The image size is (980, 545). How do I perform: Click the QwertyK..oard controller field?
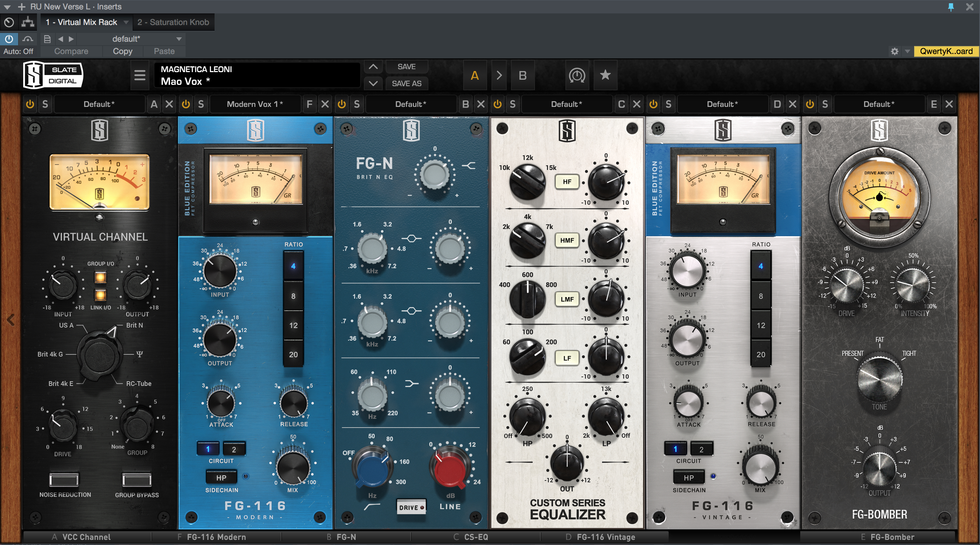point(946,51)
